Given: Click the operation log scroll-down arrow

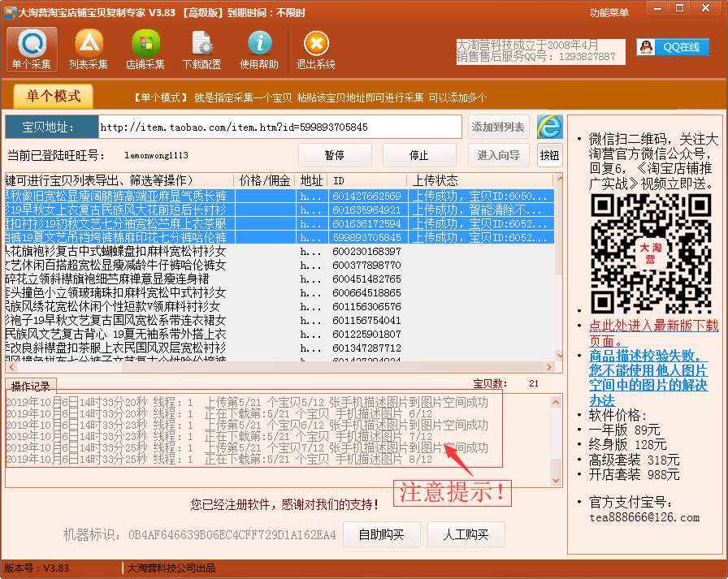Looking at the screenshot, I should click(556, 480).
